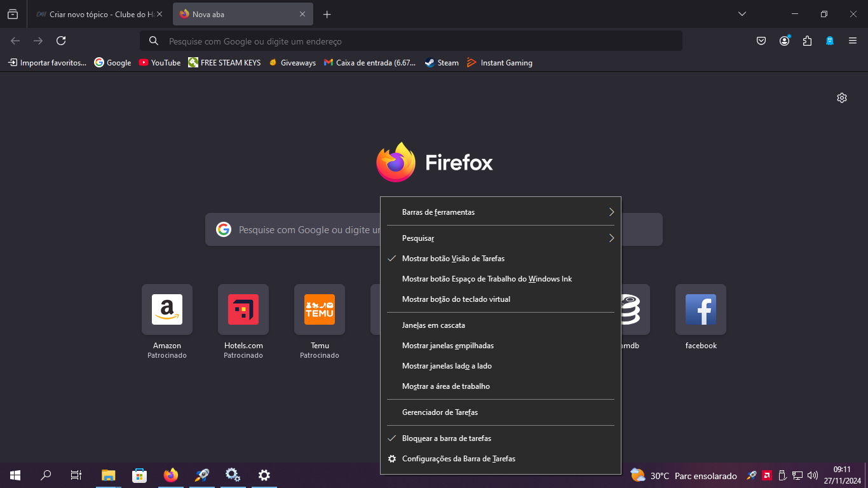Screen dimensions: 868x488
Task: Reload the current page
Action: (x=61, y=41)
